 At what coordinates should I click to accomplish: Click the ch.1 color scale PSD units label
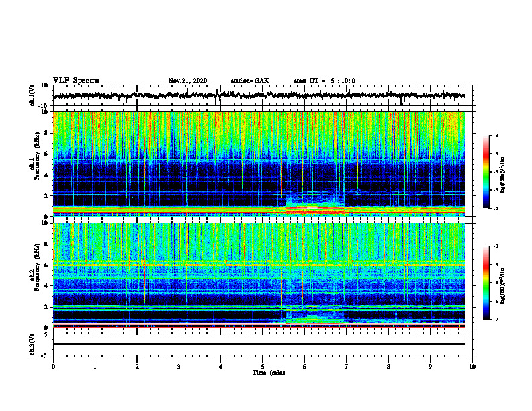(503, 175)
